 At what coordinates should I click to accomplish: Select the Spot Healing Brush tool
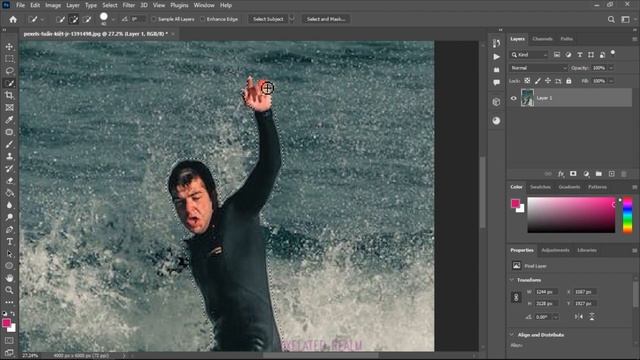pyautogui.click(x=9, y=132)
